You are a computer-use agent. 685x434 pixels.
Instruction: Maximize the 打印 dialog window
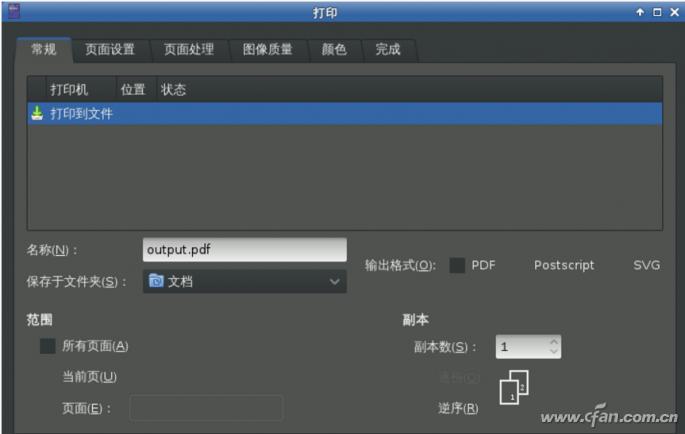(x=657, y=12)
